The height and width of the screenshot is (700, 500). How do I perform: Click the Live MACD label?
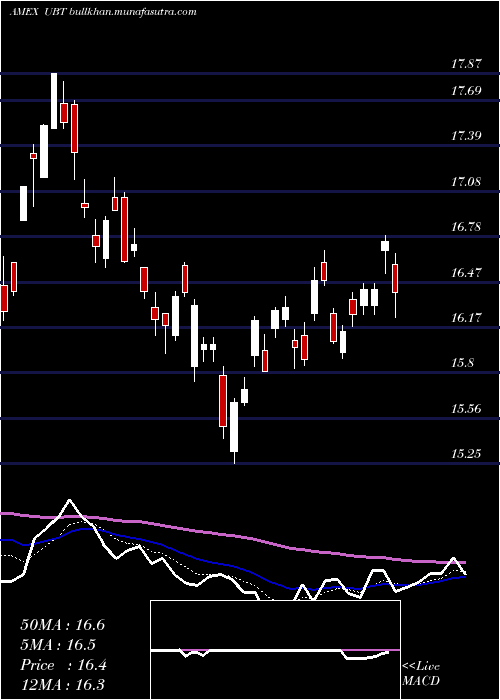point(421,674)
